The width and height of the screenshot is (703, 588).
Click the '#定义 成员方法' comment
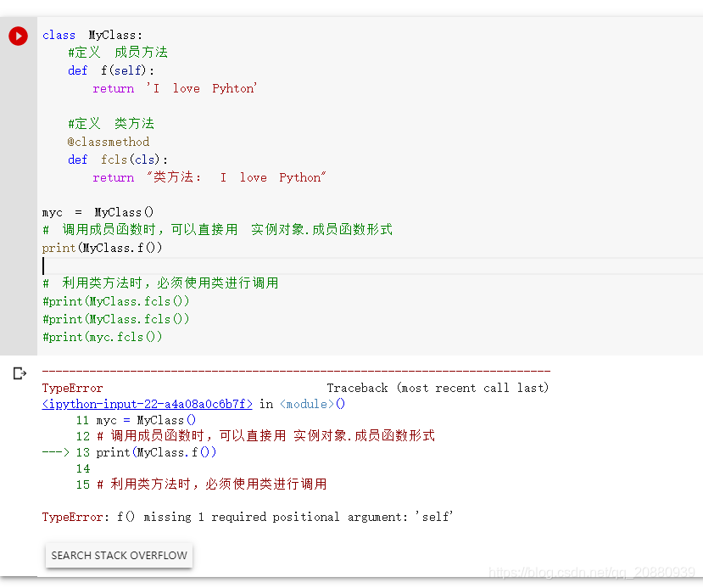[118, 53]
